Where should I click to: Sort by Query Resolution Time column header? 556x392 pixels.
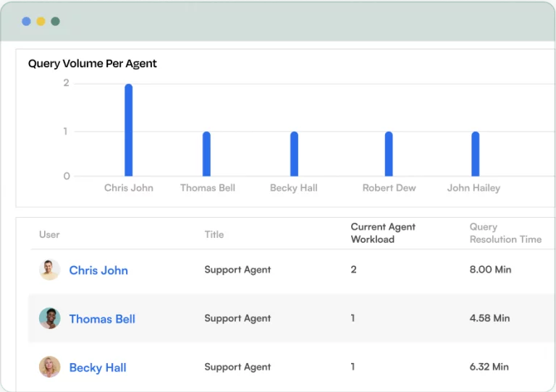505,233
